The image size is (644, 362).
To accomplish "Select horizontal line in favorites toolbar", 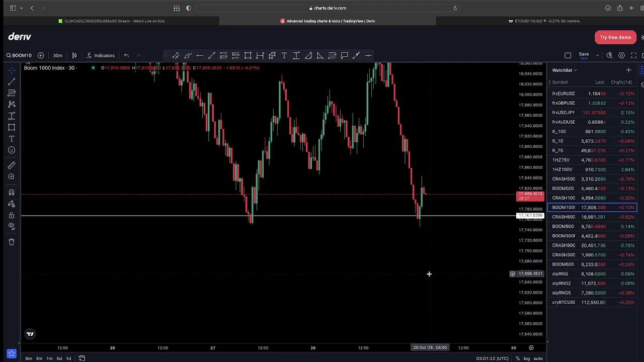I will [x=200, y=55].
